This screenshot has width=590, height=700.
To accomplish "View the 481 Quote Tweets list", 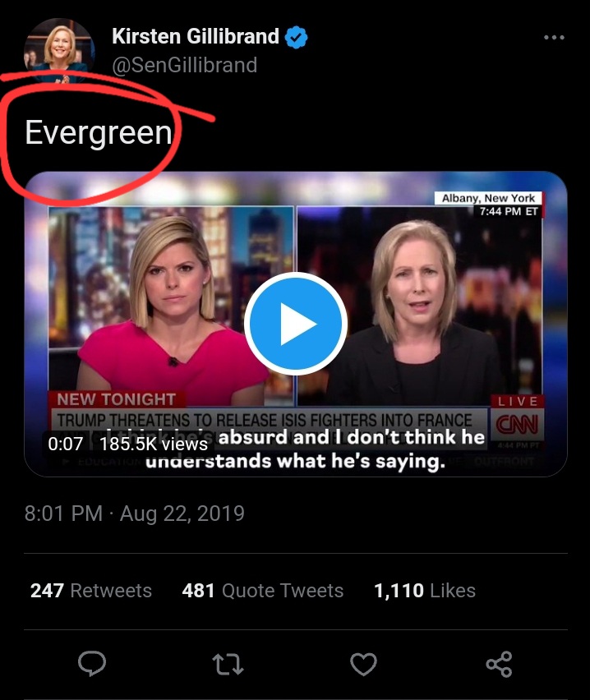I will (263, 591).
